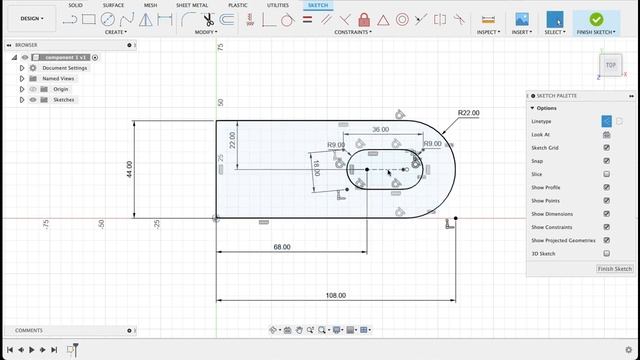Open the CONSTRAINTS dropdown menu
This screenshot has height=360, width=640.
[x=353, y=32]
